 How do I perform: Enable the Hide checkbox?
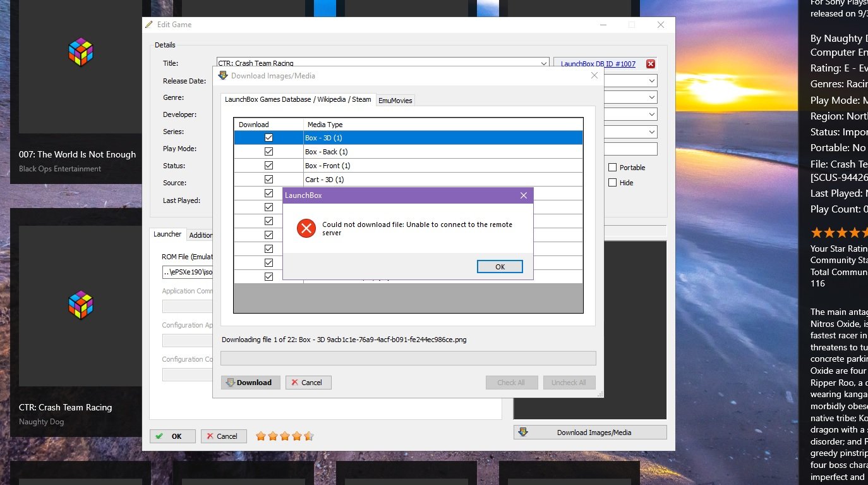[x=612, y=183]
